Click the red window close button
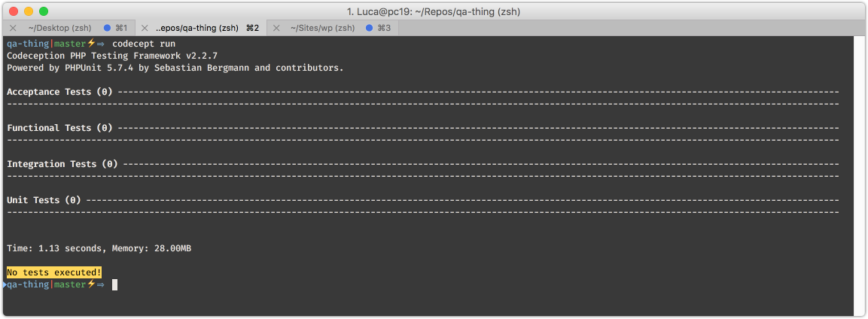The height and width of the screenshot is (319, 868). [x=14, y=11]
